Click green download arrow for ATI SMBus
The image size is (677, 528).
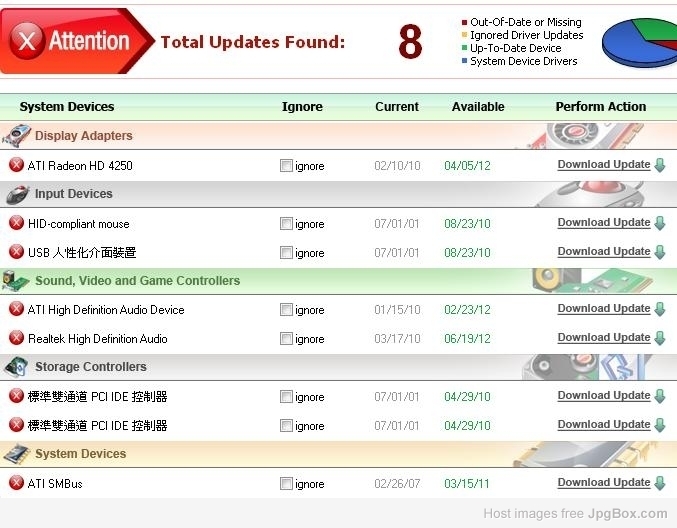click(660, 483)
